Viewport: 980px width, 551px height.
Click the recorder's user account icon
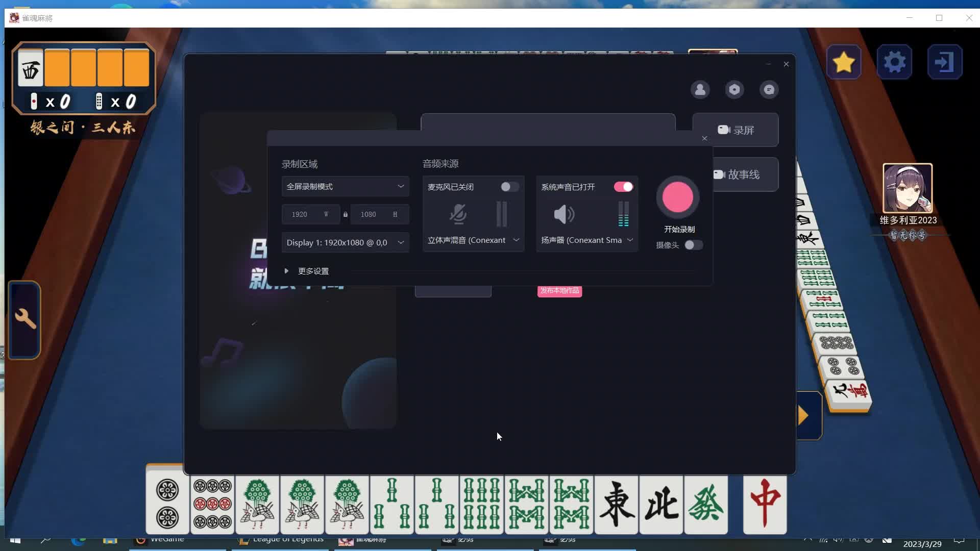700,90
